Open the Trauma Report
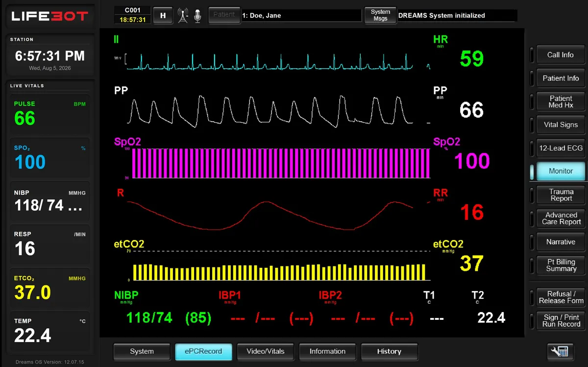 [x=561, y=195]
